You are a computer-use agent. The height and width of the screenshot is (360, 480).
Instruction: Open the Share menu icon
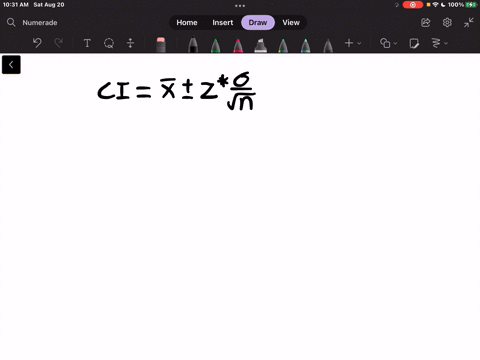426,23
